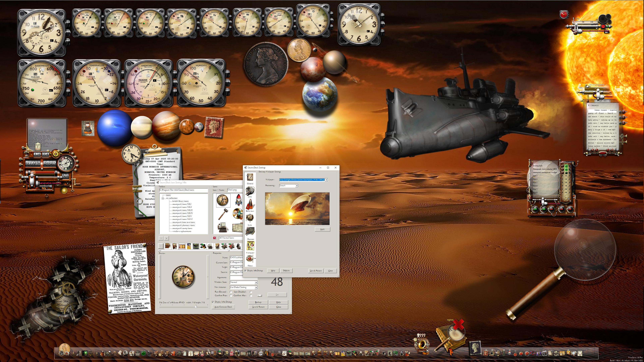
Task: Select the steampunk stamp icons folder
Action: point(182,228)
